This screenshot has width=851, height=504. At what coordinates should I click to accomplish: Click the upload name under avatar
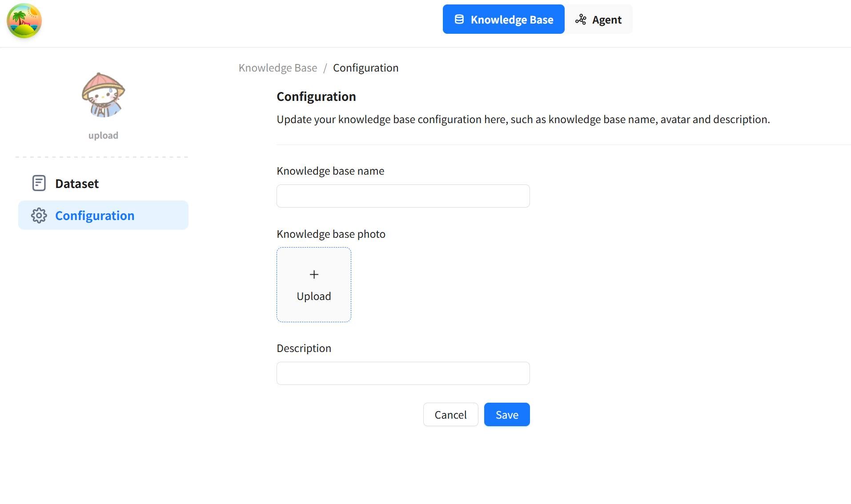coord(103,136)
